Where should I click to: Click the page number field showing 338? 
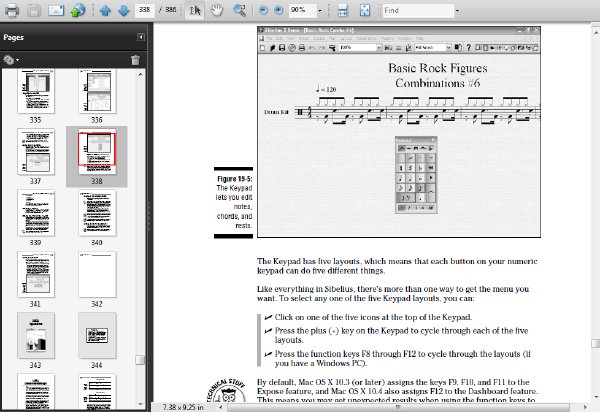point(145,10)
